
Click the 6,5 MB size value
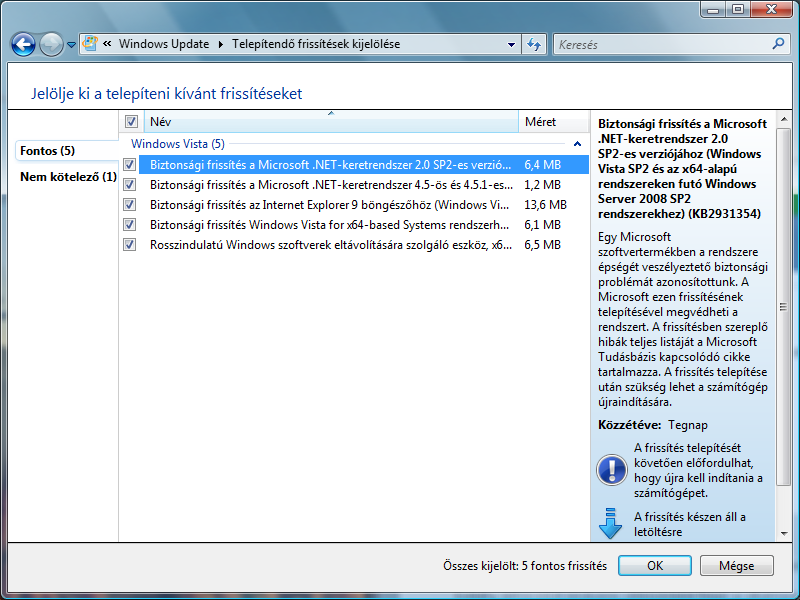(x=542, y=244)
